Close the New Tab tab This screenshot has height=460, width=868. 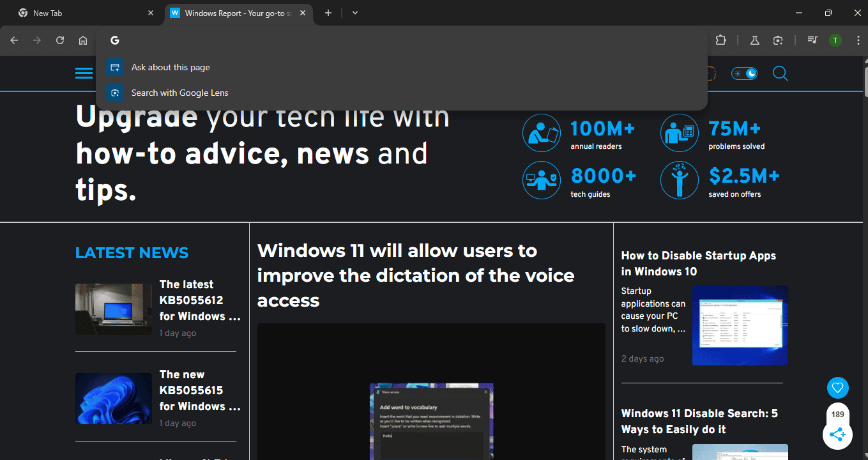click(x=151, y=13)
